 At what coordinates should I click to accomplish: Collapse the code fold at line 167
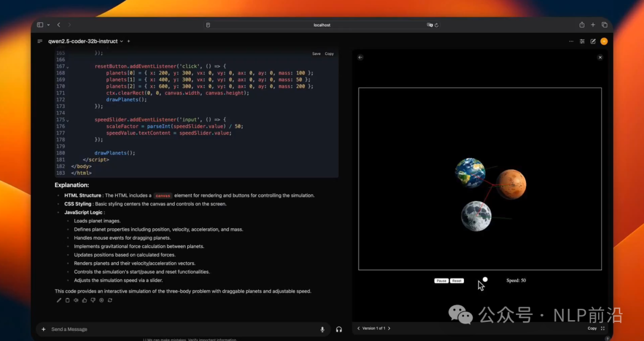[x=68, y=67]
